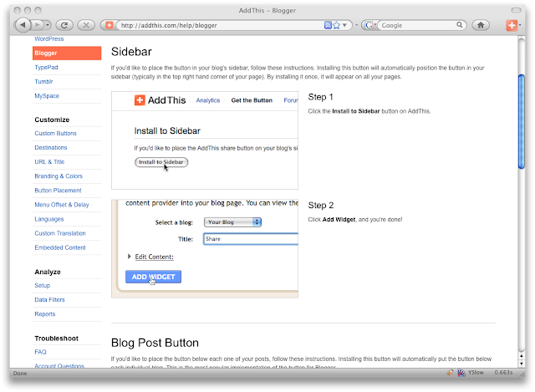Open the Setup link under Analyze
Screen dimensions: 535x392
43,285
